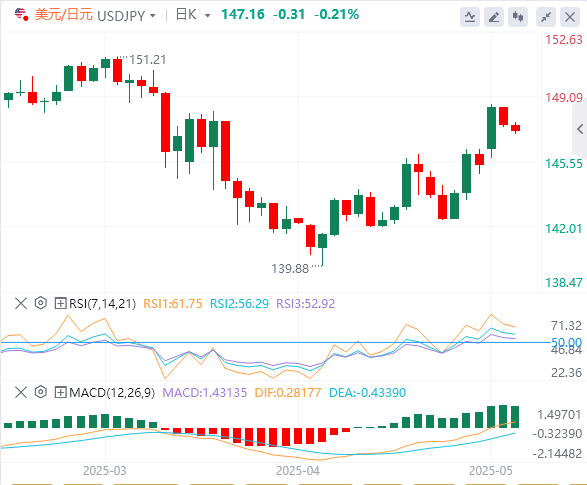587x485 pixels.
Task: Select the MACD(12,26,9) indicator label
Action: tap(112, 393)
